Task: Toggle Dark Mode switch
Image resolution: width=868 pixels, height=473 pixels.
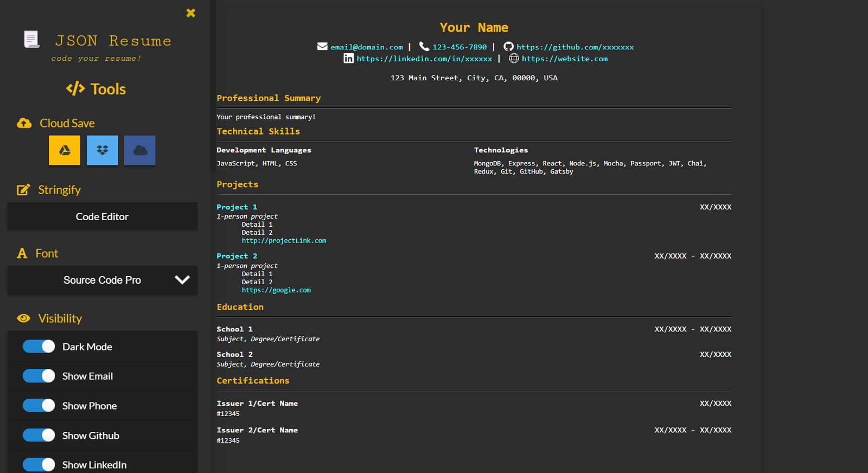Action: (x=39, y=347)
